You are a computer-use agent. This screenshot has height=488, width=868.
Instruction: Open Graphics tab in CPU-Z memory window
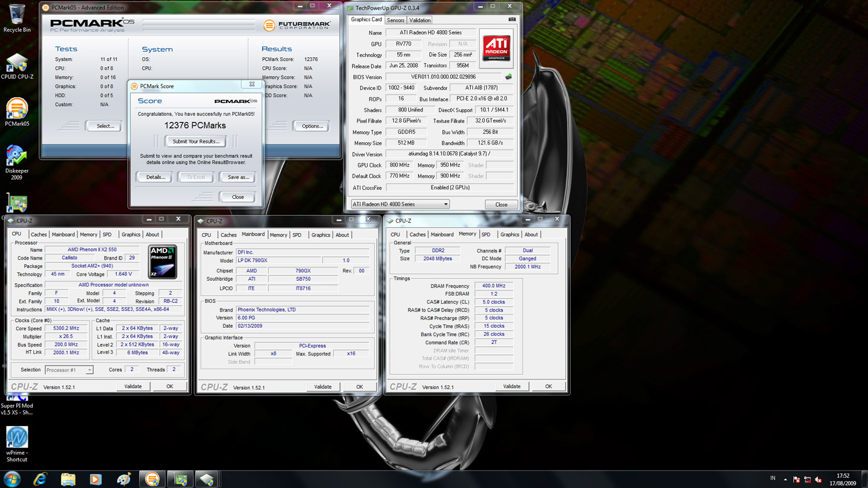click(x=509, y=234)
